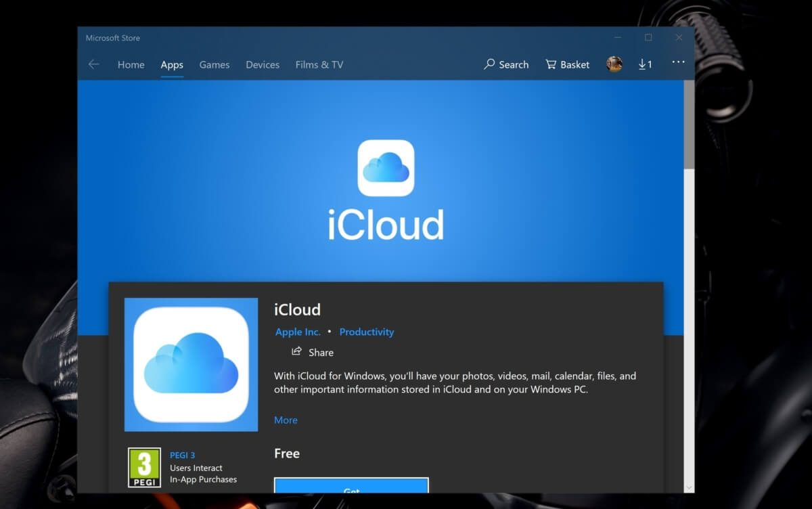This screenshot has height=509, width=812.
Task: Open the Productivity category link
Action: [366, 332]
